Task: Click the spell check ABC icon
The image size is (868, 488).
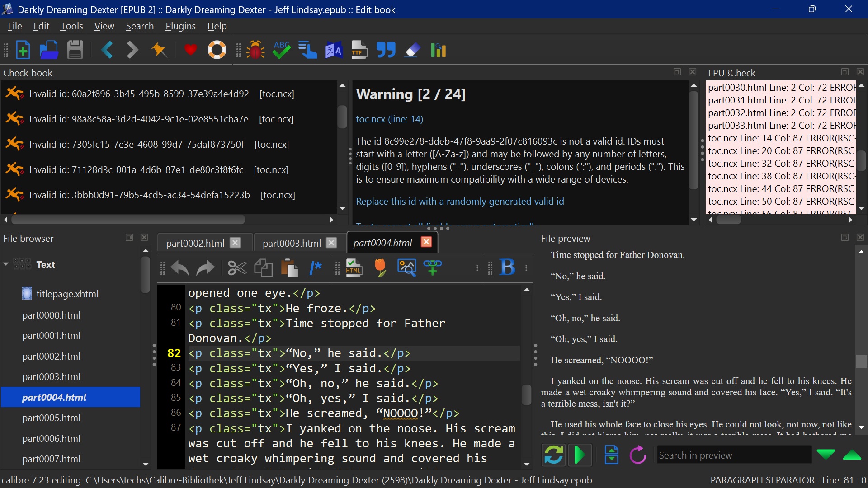Action: click(282, 50)
